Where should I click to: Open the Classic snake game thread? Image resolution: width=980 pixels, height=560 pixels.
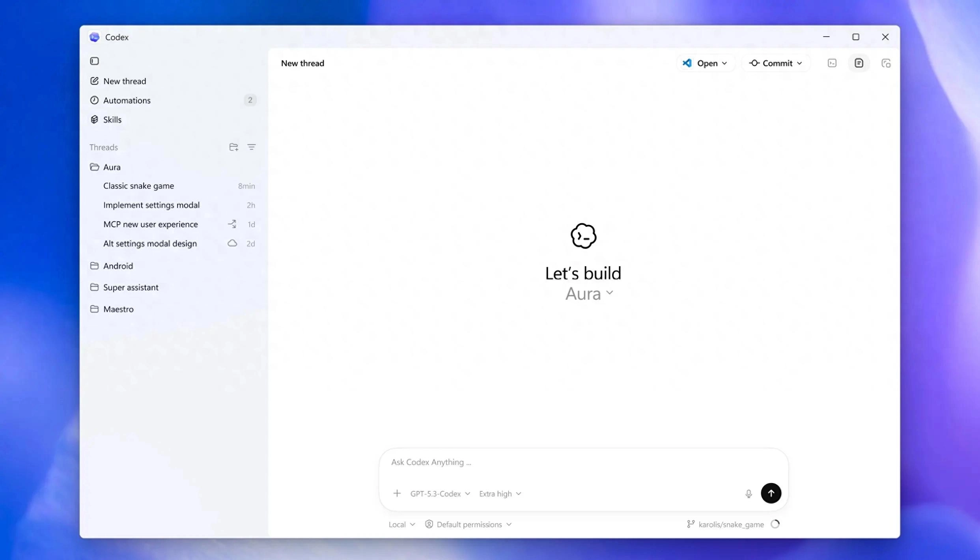138,185
